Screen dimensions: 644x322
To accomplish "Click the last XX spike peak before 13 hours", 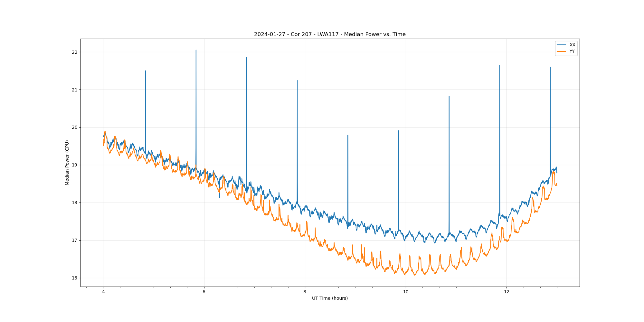I will (550, 68).
